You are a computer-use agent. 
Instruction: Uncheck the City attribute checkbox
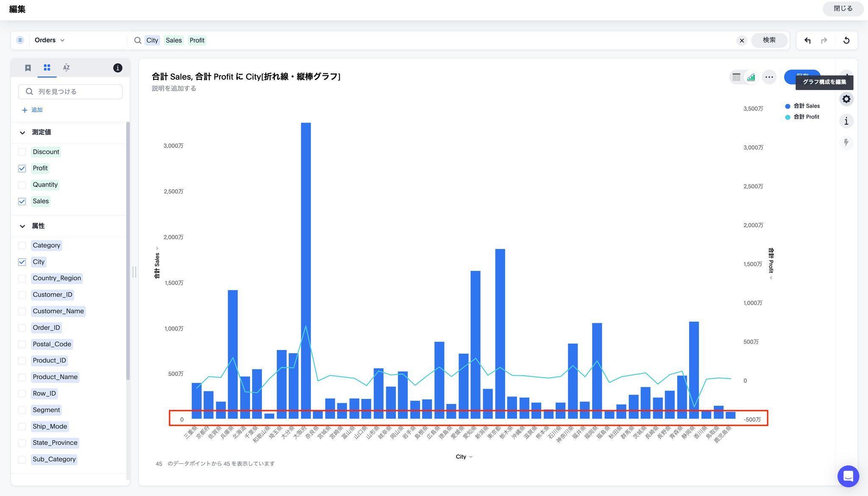pyautogui.click(x=22, y=262)
